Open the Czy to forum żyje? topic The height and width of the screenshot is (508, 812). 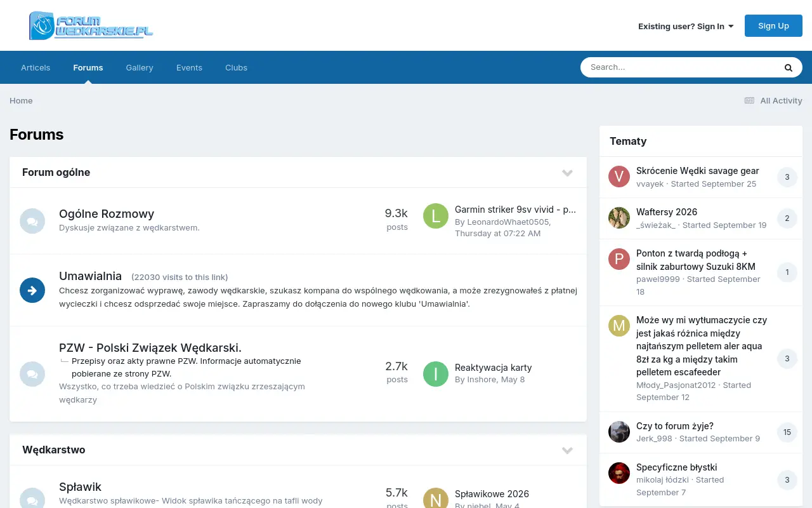pyautogui.click(x=675, y=426)
